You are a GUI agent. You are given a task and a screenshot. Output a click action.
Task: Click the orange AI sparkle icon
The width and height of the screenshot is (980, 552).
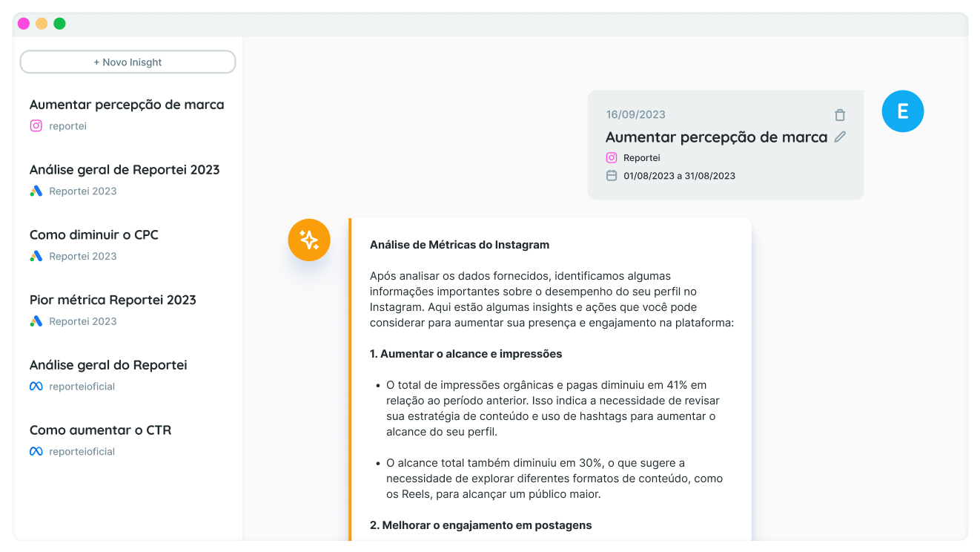[x=309, y=240]
